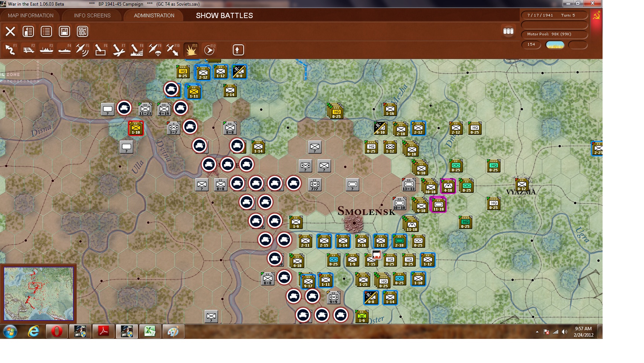Open the Windows Start menu
The width and height of the screenshot is (644, 363).
(x=10, y=332)
